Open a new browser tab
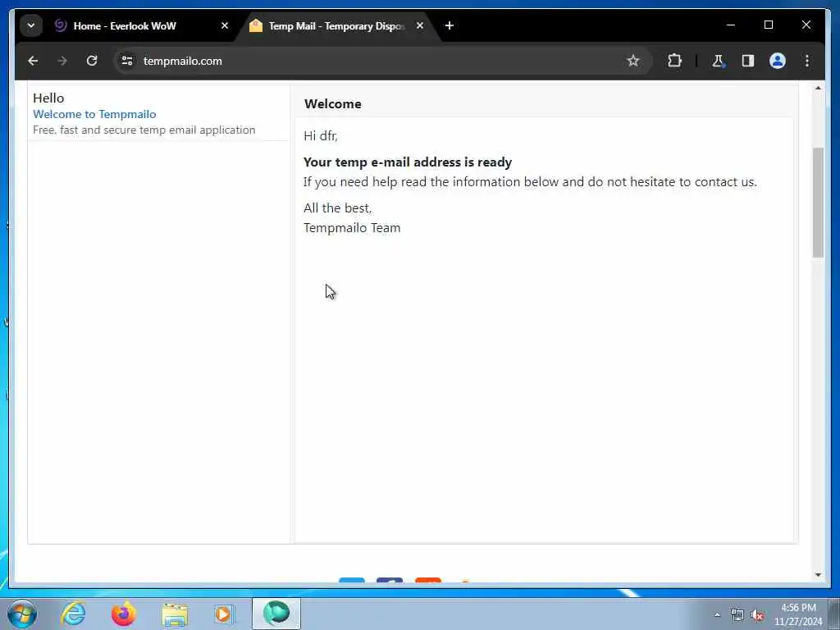840x630 pixels. click(x=450, y=25)
